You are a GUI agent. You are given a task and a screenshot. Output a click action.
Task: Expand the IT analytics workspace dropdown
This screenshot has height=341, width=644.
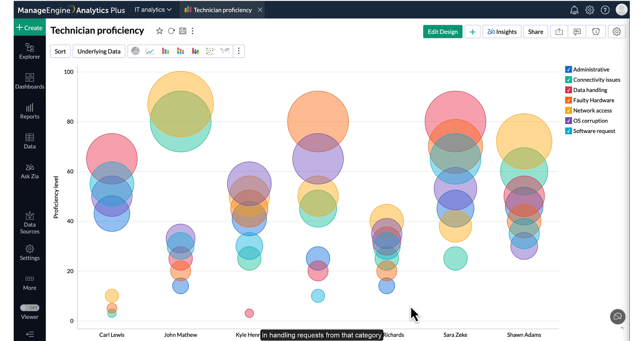coord(153,10)
